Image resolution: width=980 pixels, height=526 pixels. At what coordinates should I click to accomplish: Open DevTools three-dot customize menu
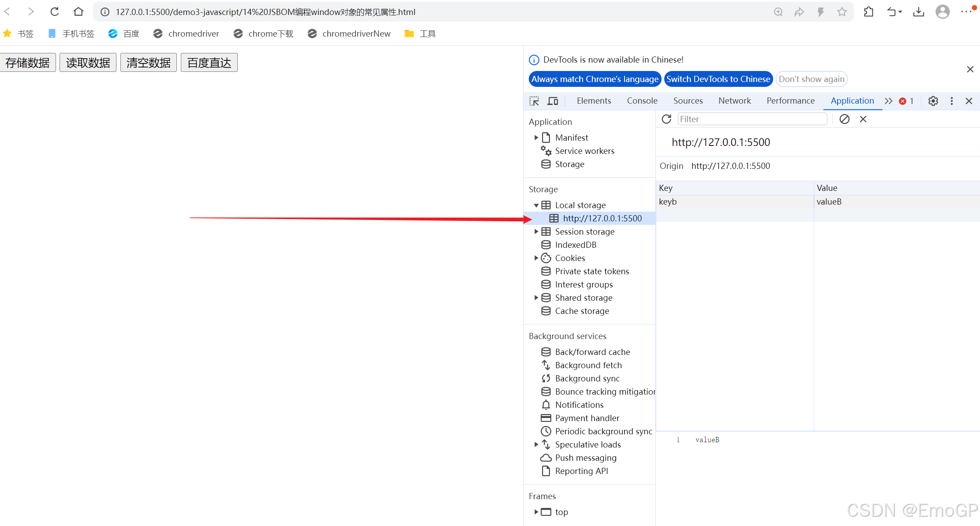[951, 101]
